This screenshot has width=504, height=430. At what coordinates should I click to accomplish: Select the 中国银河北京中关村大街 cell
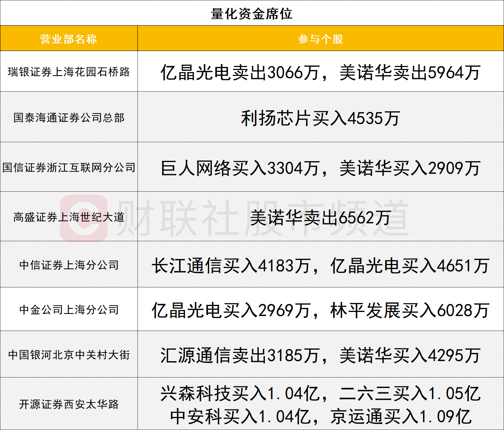(x=69, y=354)
